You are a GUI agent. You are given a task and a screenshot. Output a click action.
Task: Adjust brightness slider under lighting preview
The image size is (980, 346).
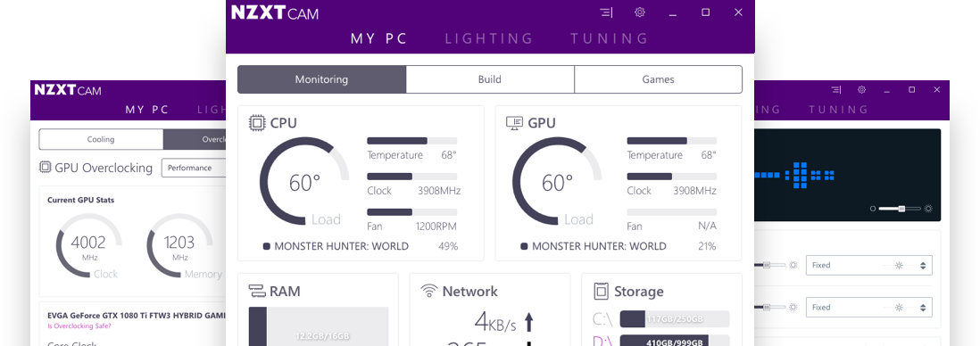[x=900, y=209]
